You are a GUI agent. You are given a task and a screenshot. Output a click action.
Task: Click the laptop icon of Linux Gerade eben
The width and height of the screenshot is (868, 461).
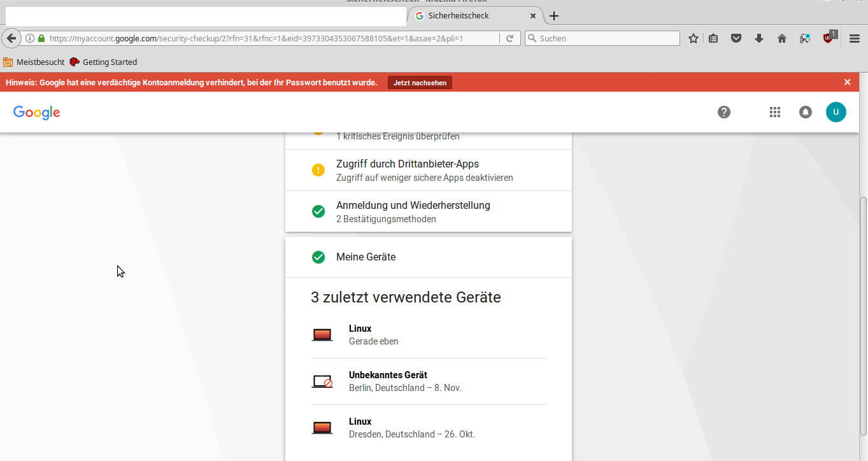pyautogui.click(x=322, y=335)
